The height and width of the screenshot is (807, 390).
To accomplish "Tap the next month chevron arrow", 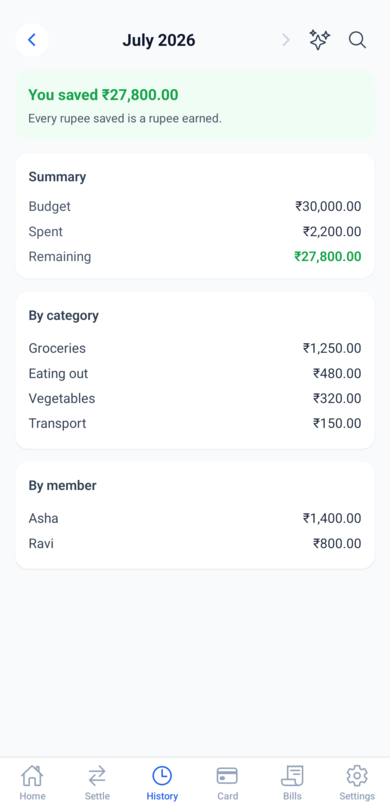I will [x=286, y=40].
